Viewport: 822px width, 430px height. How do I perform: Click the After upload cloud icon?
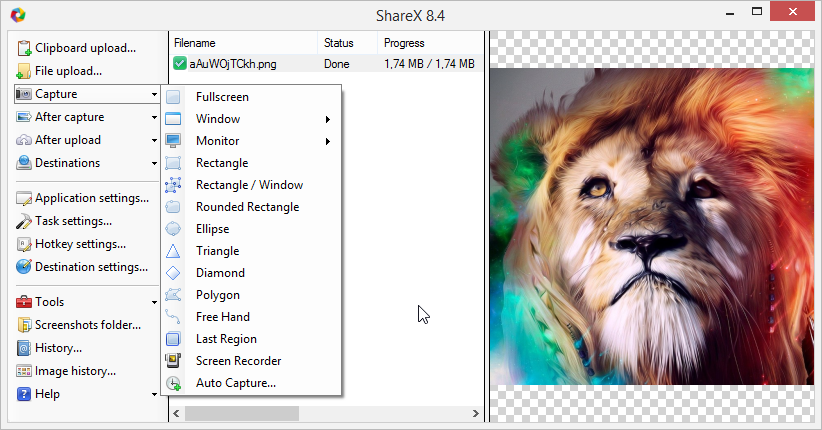pos(24,140)
